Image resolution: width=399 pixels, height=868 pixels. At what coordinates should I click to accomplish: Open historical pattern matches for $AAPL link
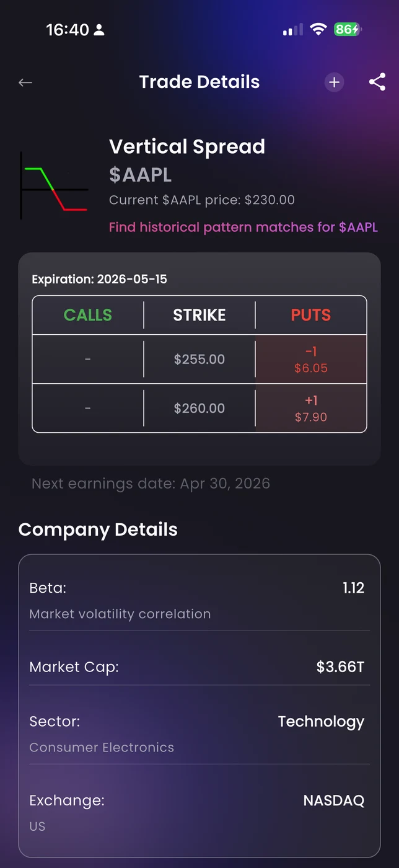pyautogui.click(x=243, y=227)
